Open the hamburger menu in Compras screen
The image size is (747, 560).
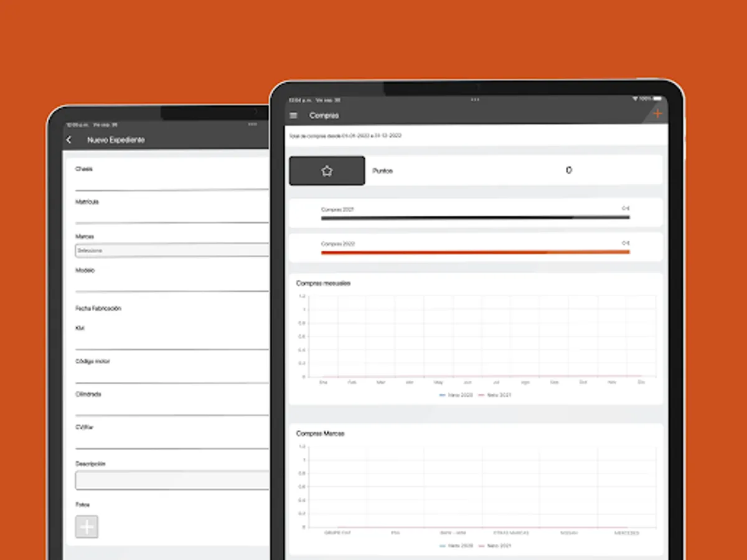(294, 115)
